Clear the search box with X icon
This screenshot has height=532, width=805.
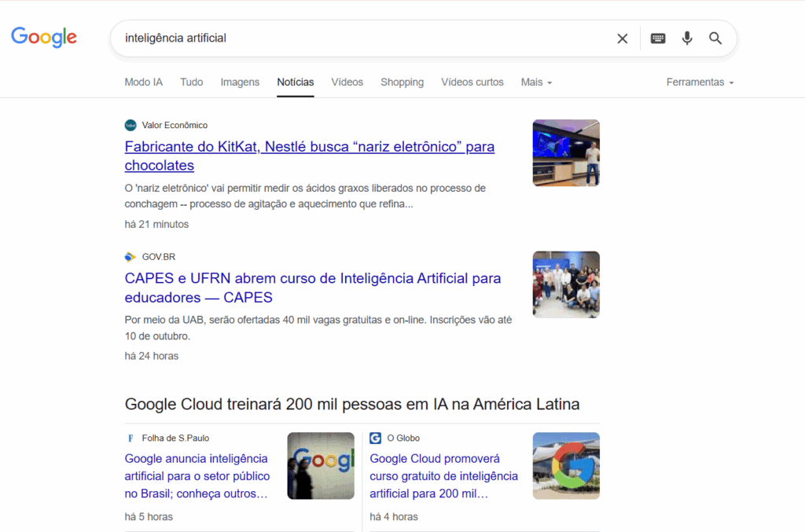pyautogui.click(x=622, y=39)
